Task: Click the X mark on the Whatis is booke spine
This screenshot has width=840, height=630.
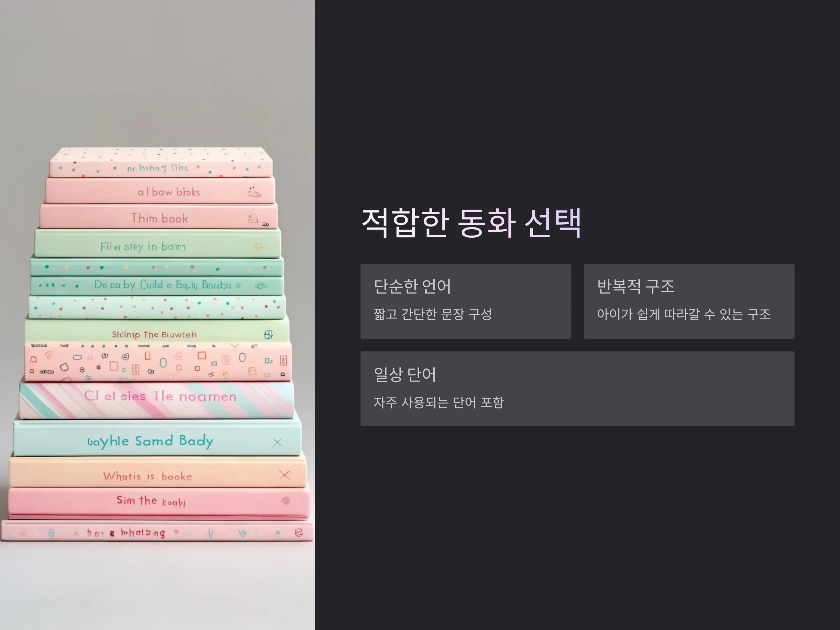Action: tap(285, 475)
